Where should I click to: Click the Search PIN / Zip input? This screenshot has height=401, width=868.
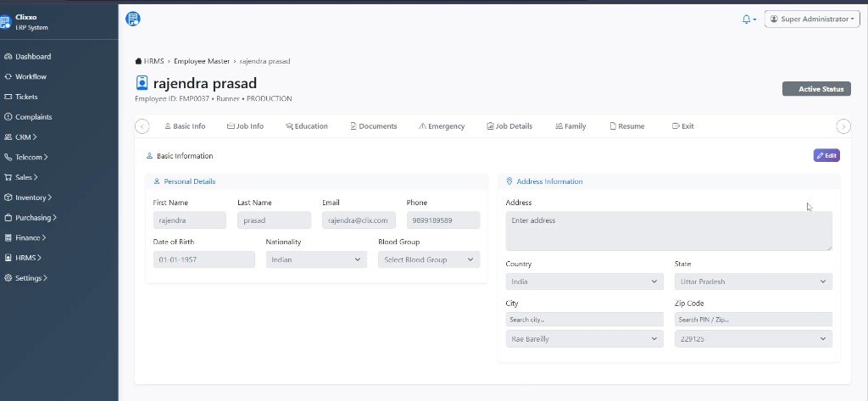tap(754, 320)
